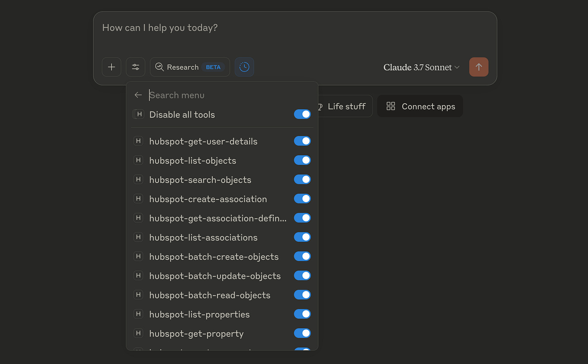Toggle hubspot-create-association switch

pos(302,199)
